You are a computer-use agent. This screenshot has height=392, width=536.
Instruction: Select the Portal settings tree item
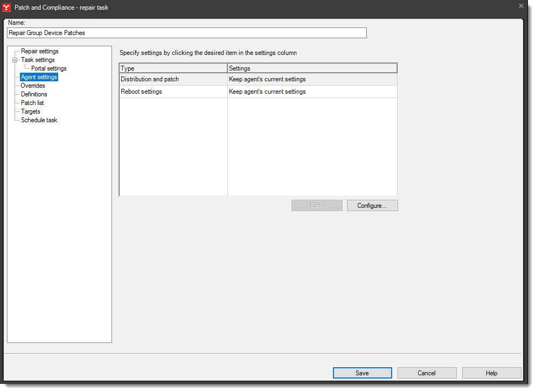(x=48, y=68)
